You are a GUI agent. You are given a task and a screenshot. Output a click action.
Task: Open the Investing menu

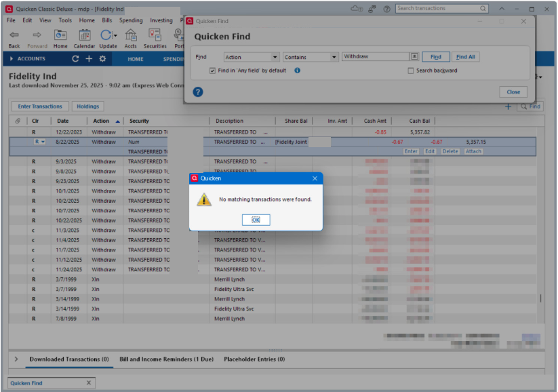point(161,20)
